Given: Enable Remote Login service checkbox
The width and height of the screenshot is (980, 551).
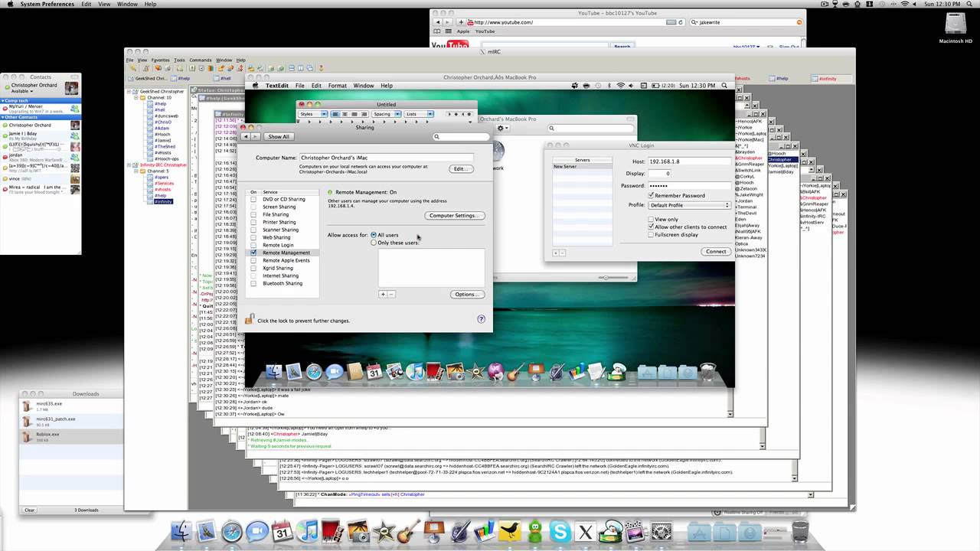Looking at the screenshot, I should coord(253,245).
